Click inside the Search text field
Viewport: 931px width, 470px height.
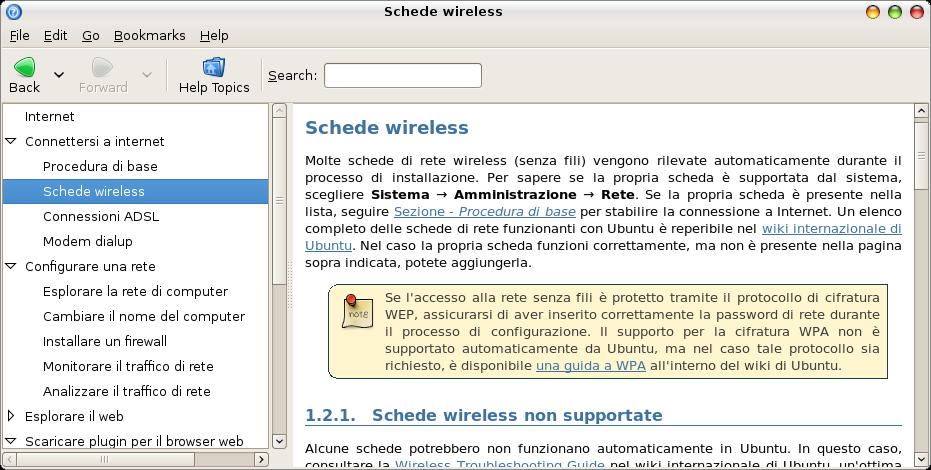[403, 75]
